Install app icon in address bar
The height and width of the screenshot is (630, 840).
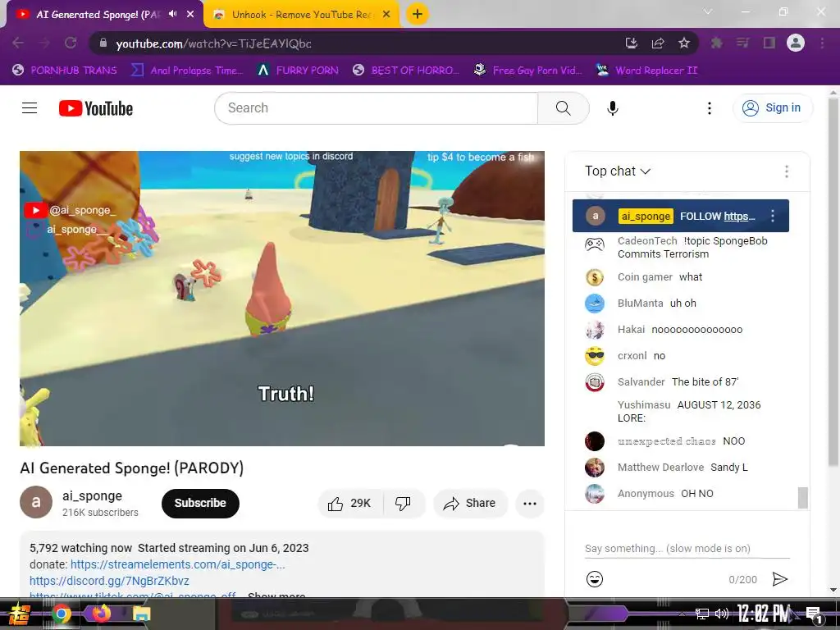[x=631, y=43]
